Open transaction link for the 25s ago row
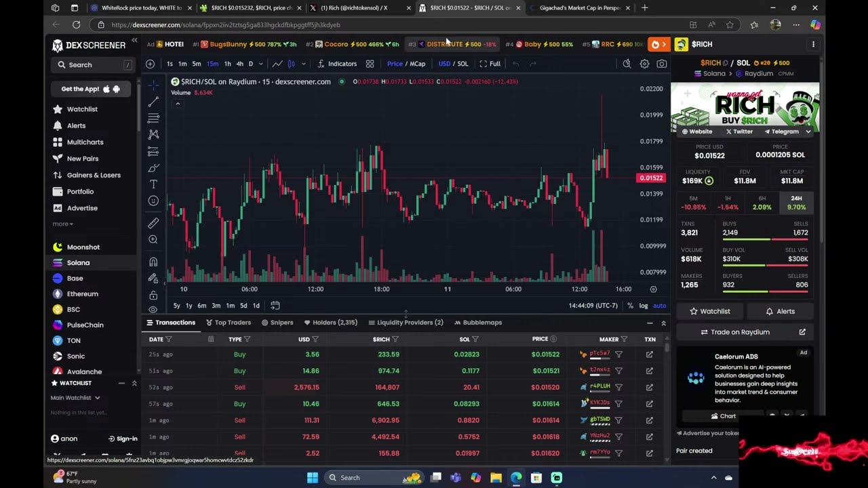The image size is (868, 488). coord(650,354)
